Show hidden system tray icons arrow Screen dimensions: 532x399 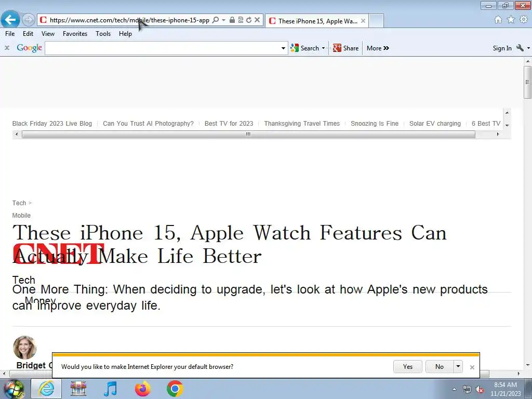[x=454, y=390]
